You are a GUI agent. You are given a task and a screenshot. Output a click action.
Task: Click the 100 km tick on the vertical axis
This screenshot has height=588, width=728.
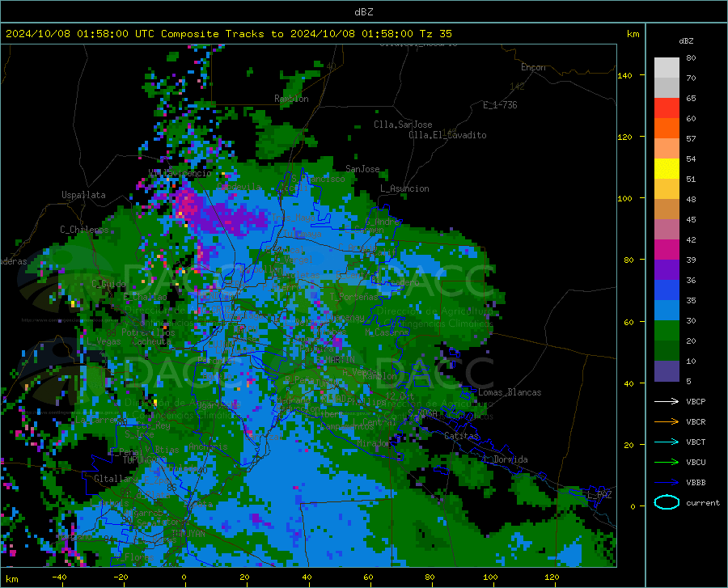pyautogui.click(x=625, y=198)
